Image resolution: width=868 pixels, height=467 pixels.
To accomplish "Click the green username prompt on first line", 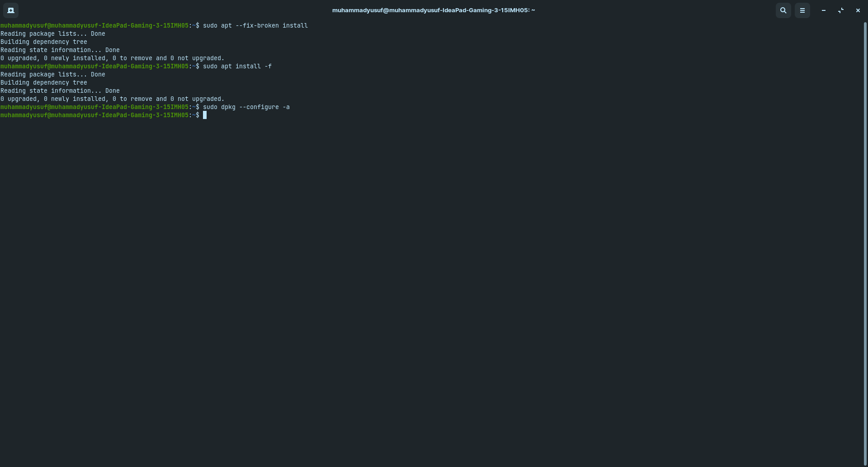I will coord(94,25).
